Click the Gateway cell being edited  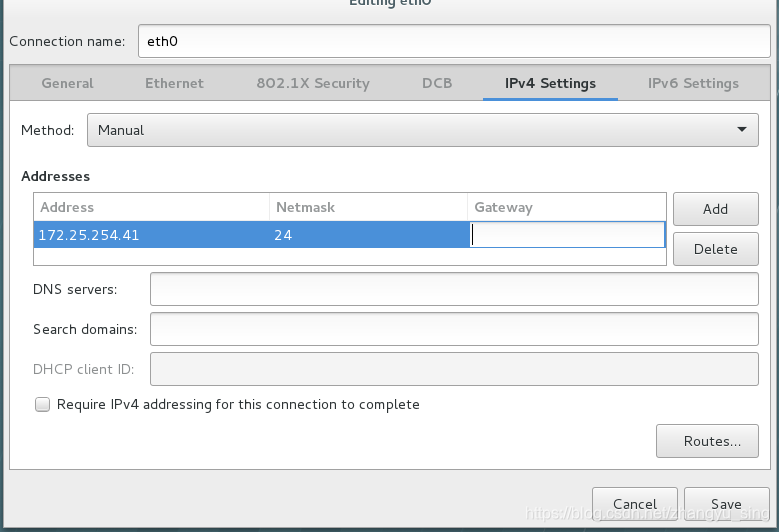[x=567, y=234]
